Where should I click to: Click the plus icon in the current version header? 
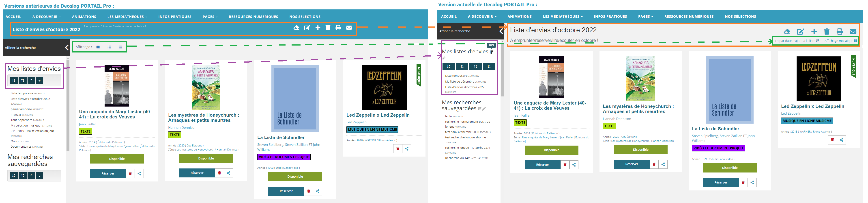814,31
